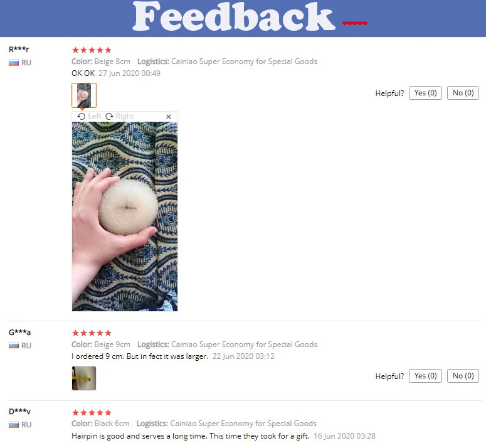This screenshot has width=486, height=448.
Task: Click the reviewer name D***v
Action: tap(19, 412)
